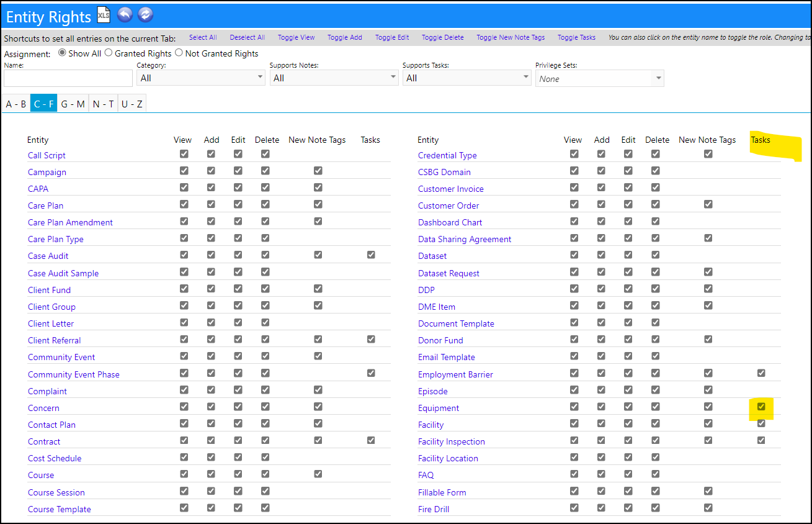Viewport: 812px width, 524px height.
Task: Click the CSBG Domain entity name
Action: tap(444, 172)
